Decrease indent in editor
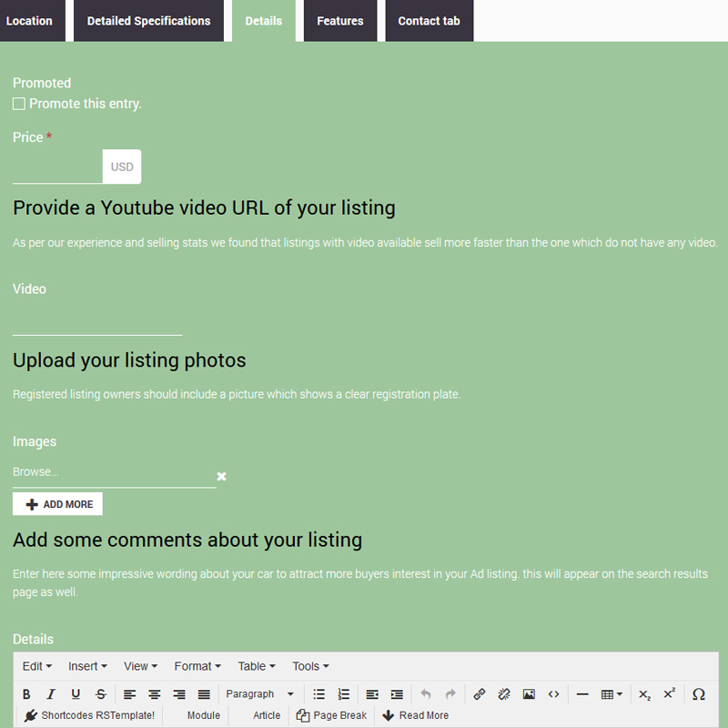This screenshot has height=728, width=728. (372, 694)
